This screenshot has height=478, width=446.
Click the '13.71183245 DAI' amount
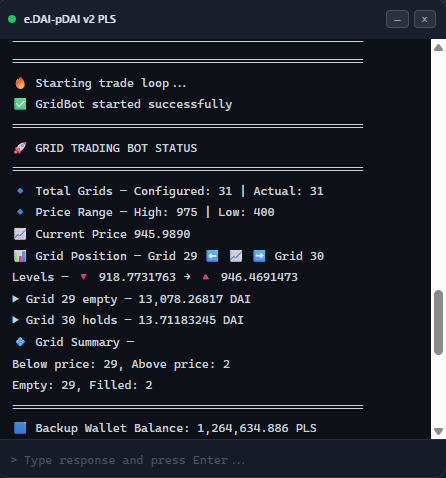tap(191, 320)
